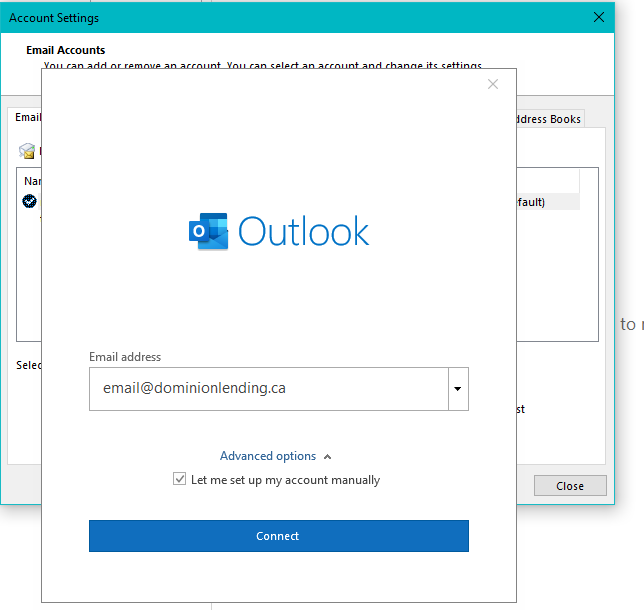Uncheck Let me set up my account manually
The height and width of the screenshot is (610, 644).
coord(179,479)
